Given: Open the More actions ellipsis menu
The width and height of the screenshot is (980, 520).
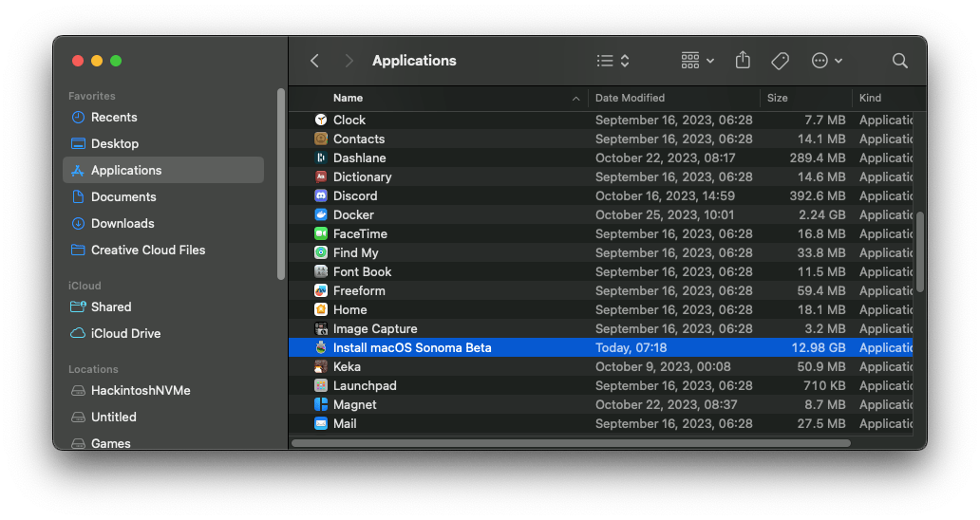Looking at the screenshot, I should (x=826, y=61).
